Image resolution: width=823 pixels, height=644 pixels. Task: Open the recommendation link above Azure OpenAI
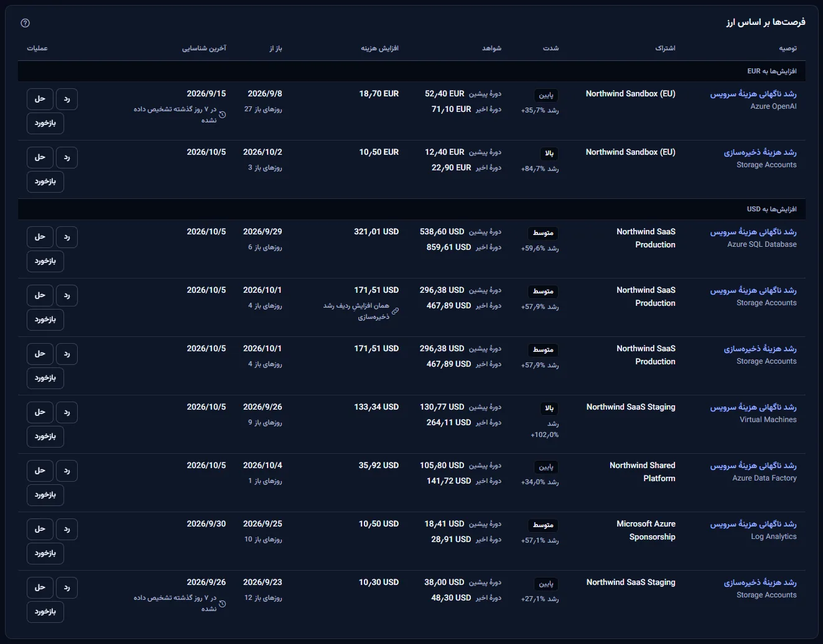click(753, 94)
